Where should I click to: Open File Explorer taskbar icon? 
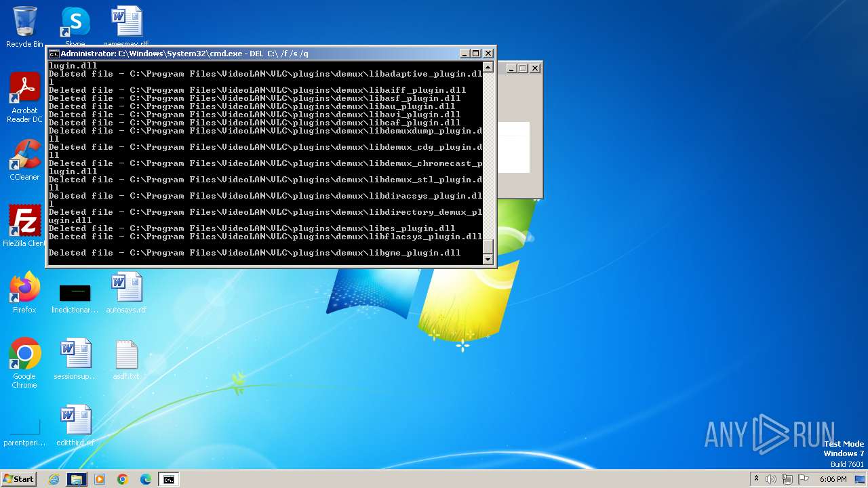(x=77, y=479)
